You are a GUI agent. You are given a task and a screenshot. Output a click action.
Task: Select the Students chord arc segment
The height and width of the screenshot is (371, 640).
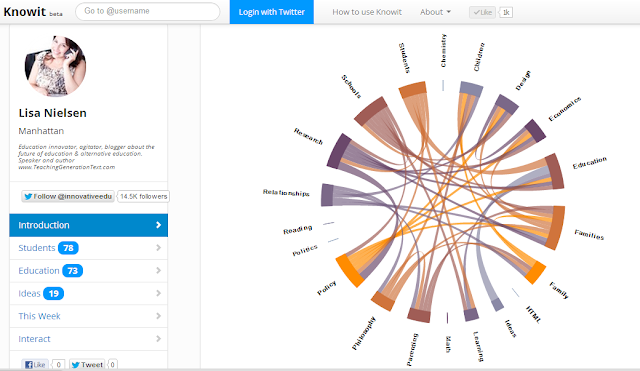(x=413, y=90)
